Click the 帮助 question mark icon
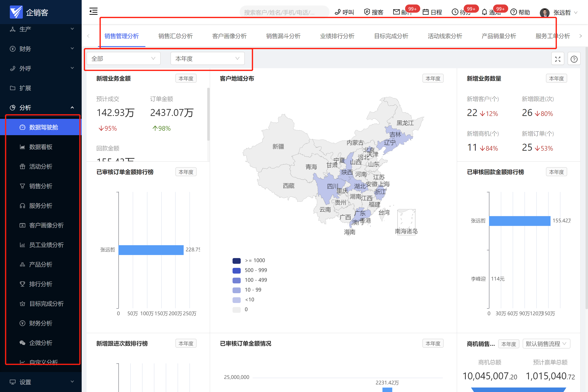The width and height of the screenshot is (588, 392). (x=514, y=12)
